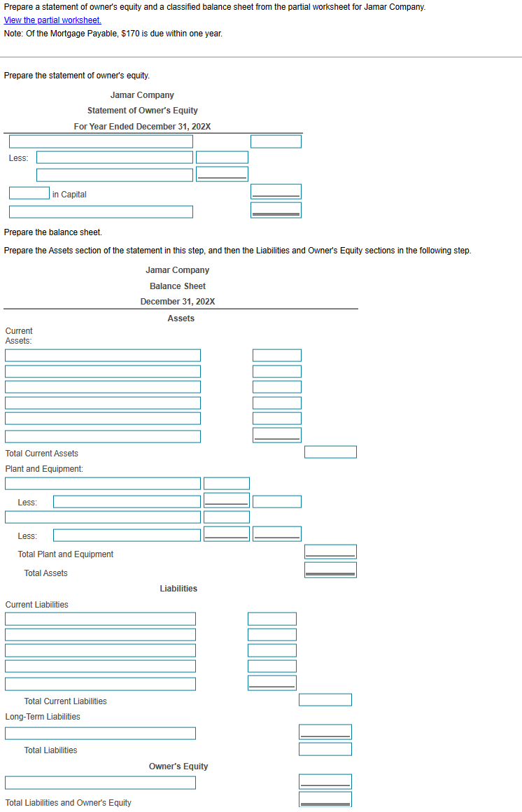Viewport: 522px width, 812px height.
Task: Click the first Current Assets description field
Action: pyautogui.click(x=102, y=355)
